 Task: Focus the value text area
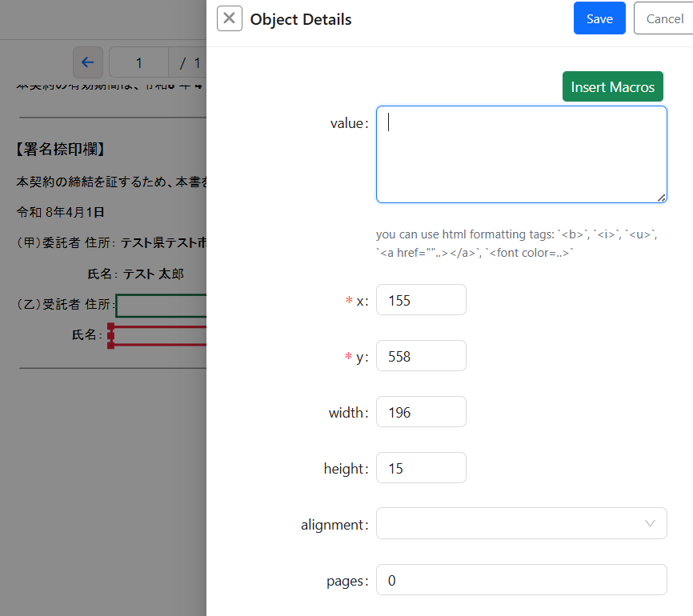point(521,154)
